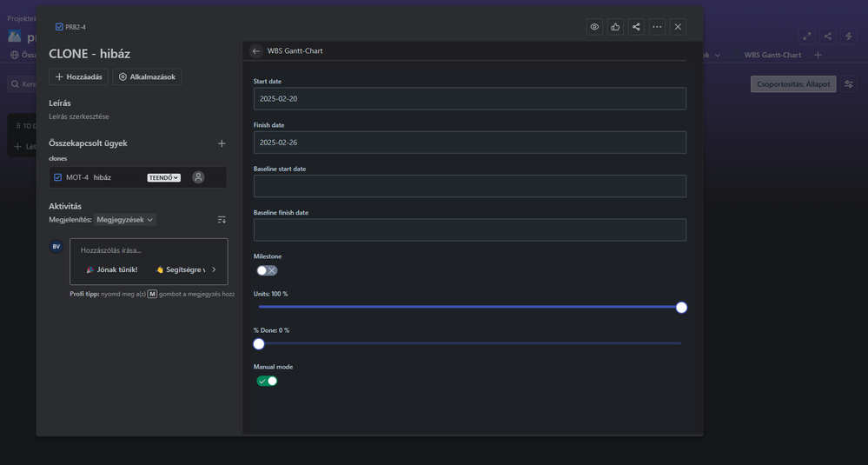Click the Jónak tűnik! quick reply
Screen dimensions: 868x465
click(x=112, y=269)
